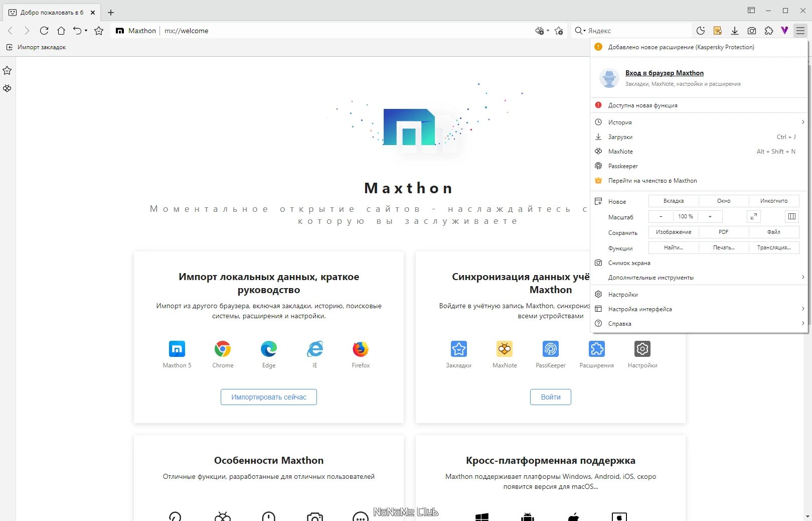812x521 pixels.
Task: Click the Трансляция... button
Action: 774,247
